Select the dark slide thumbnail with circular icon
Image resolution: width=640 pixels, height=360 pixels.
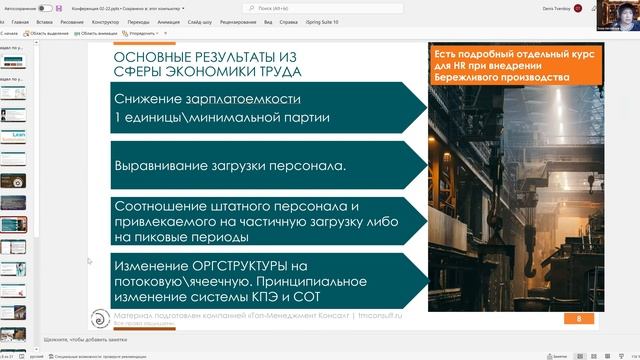(x=13, y=181)
